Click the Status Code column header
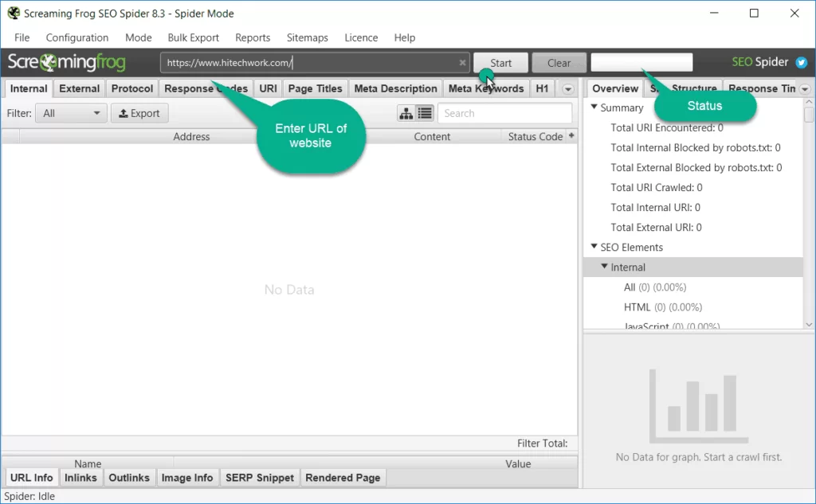Screen dimensions: 816x504 tap(535, 136)
